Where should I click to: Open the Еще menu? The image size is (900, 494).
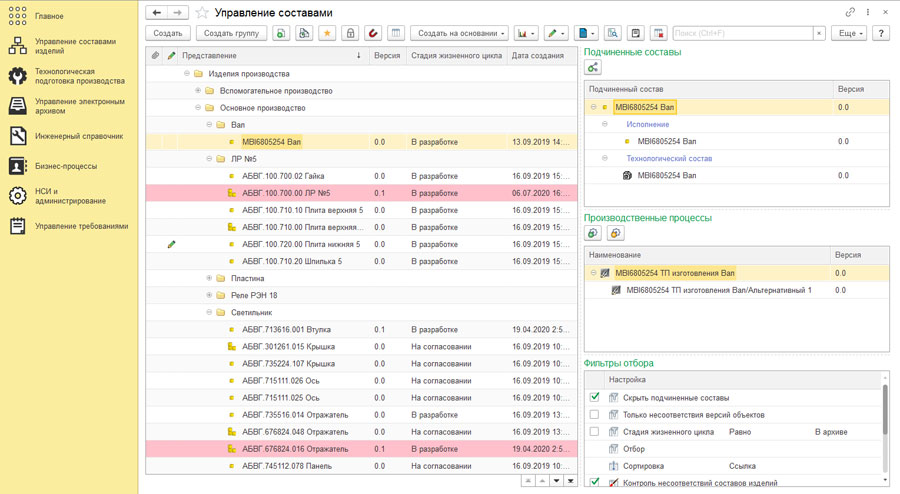pyautogui.click(x=849, y=34)
